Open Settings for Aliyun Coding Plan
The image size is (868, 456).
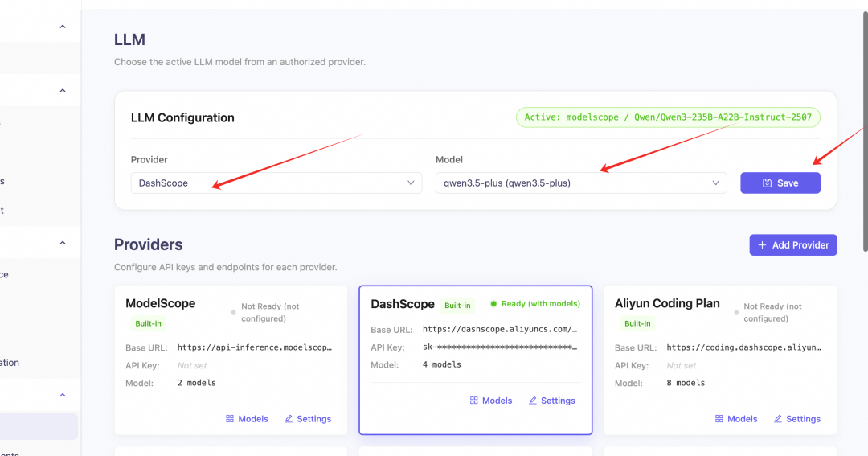[797, 419]
